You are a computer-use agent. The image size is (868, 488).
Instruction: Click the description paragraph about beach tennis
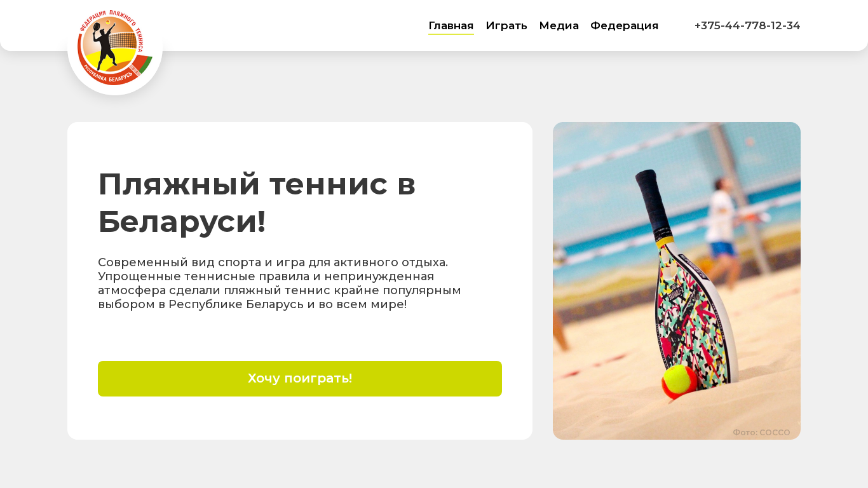(280, 283)
